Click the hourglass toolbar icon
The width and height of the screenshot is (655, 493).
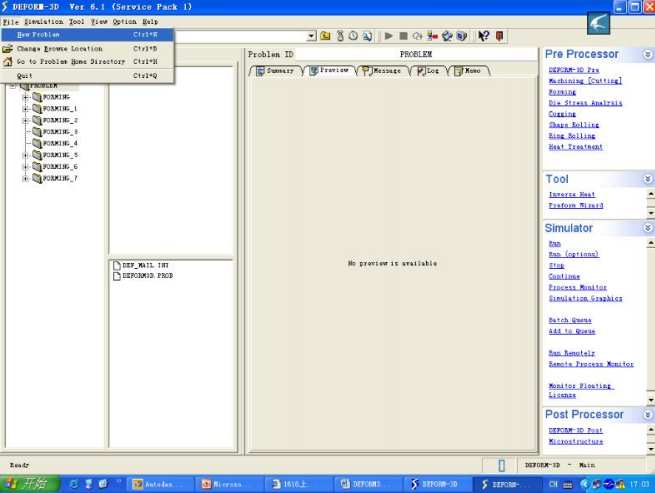pos(340,36)
